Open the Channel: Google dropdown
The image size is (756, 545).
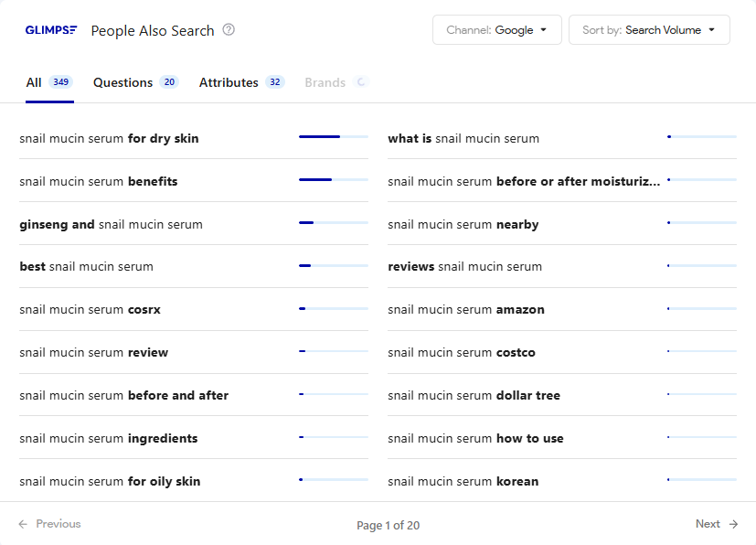coord(496,30)
